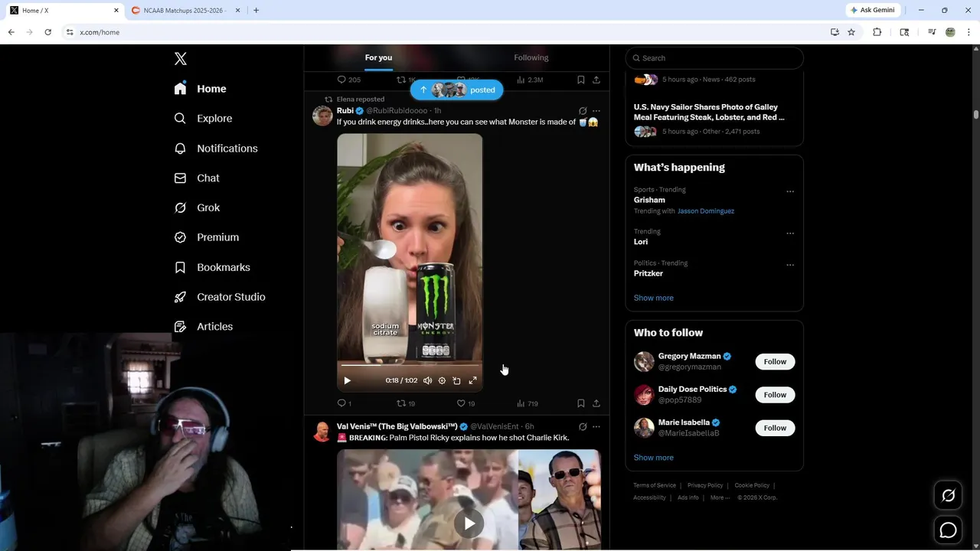Open Creator Studio in sidebar

(220, 297)
